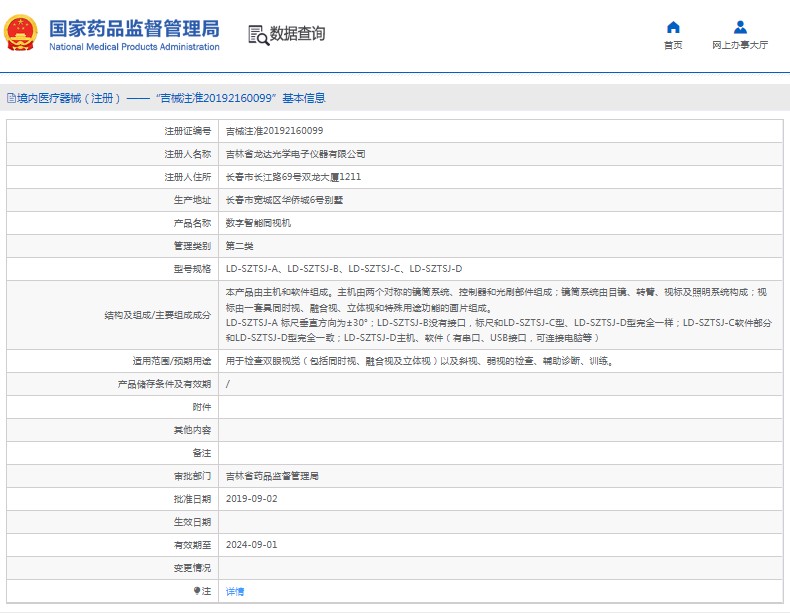Click the 有效期至 row label
The image size is (790, 613).
coord(192,545)
